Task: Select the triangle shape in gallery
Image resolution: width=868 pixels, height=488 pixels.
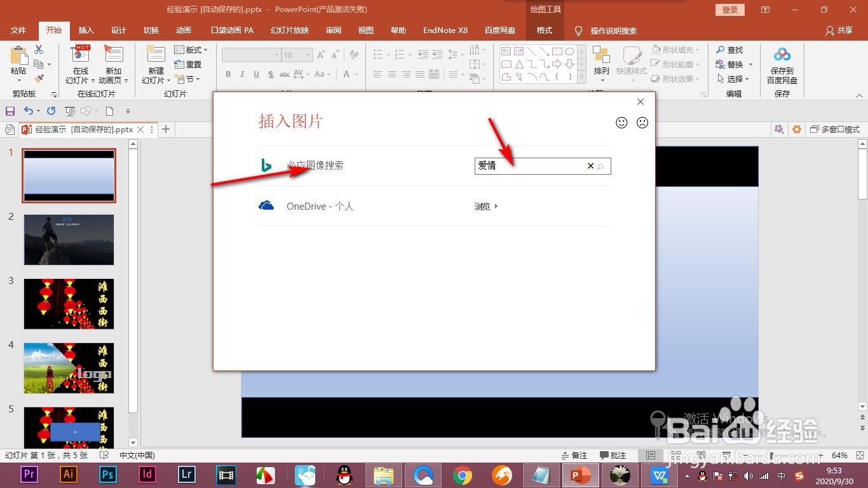Action: point(519,64)
